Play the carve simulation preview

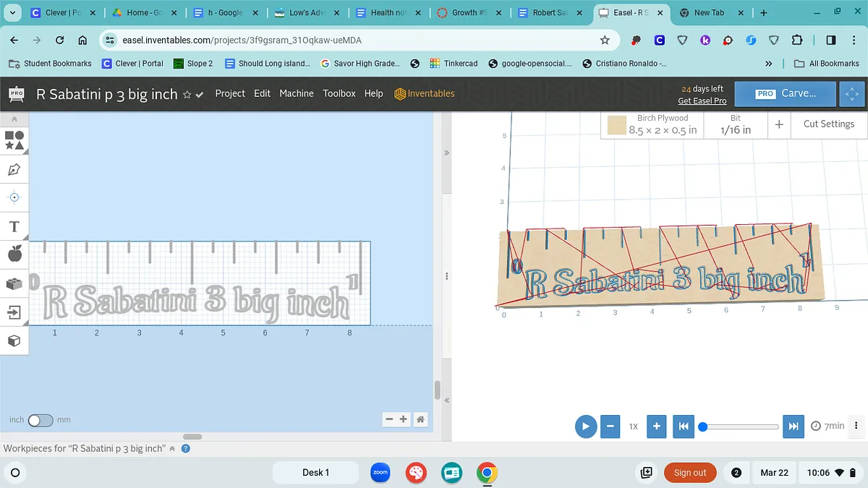585,427
